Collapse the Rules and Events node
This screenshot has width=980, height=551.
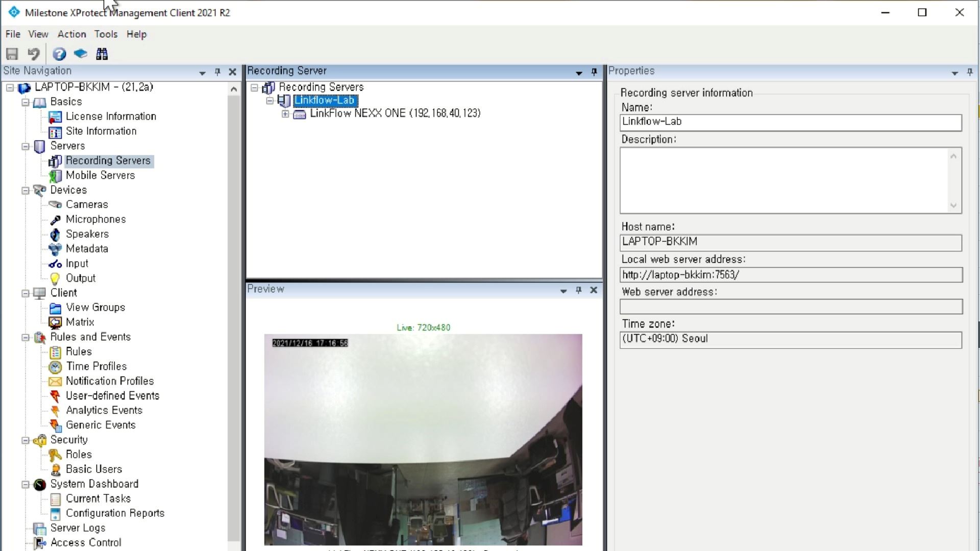pos(25,338)
